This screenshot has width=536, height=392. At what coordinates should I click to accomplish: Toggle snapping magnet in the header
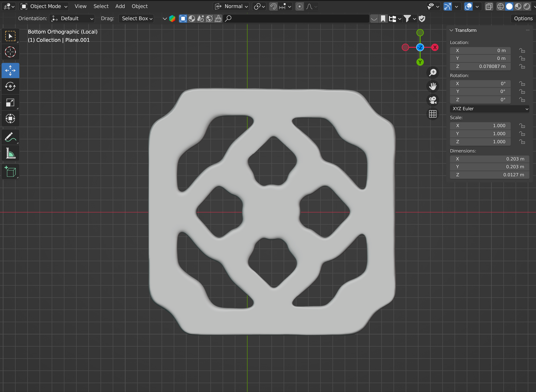pos(273,6)
